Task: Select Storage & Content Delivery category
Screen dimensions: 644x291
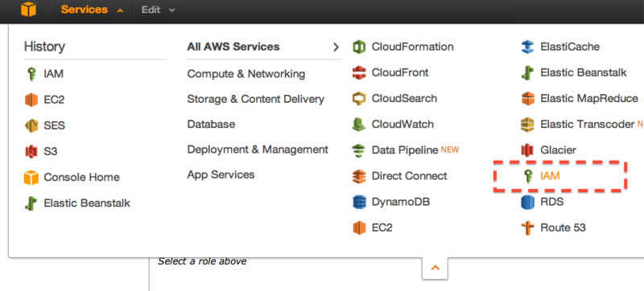Action: coord(255,99)
